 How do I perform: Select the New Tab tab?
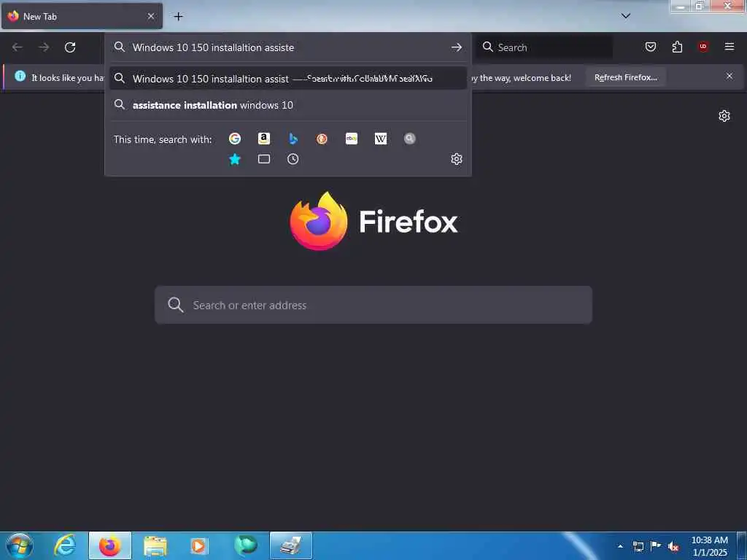tap(82, 16)
